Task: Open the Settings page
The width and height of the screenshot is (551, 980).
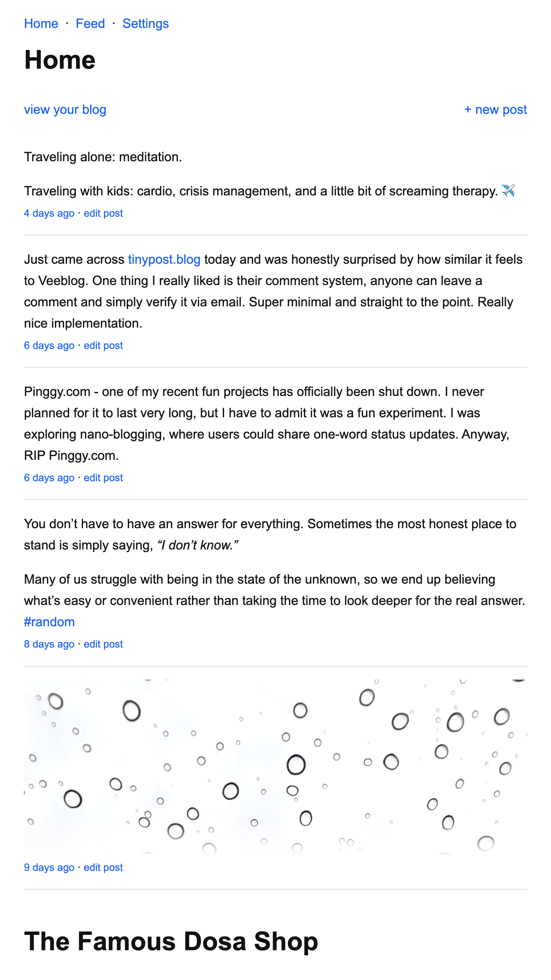Action: click(145, 24)
